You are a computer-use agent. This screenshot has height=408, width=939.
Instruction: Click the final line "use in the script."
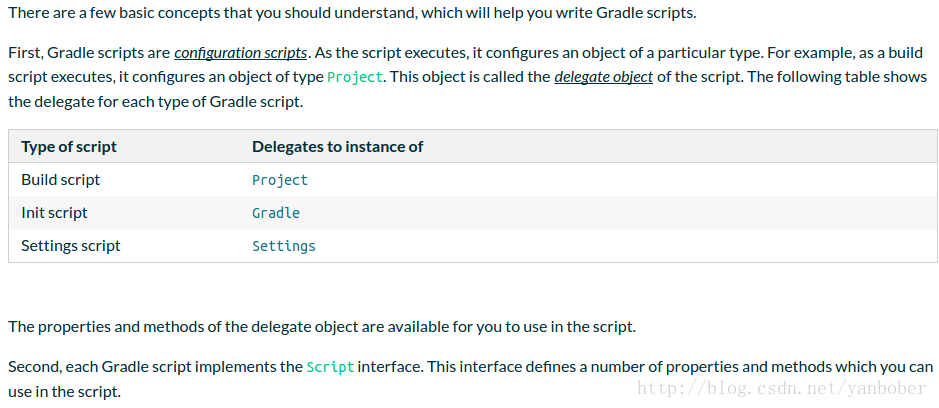[64, 391]
